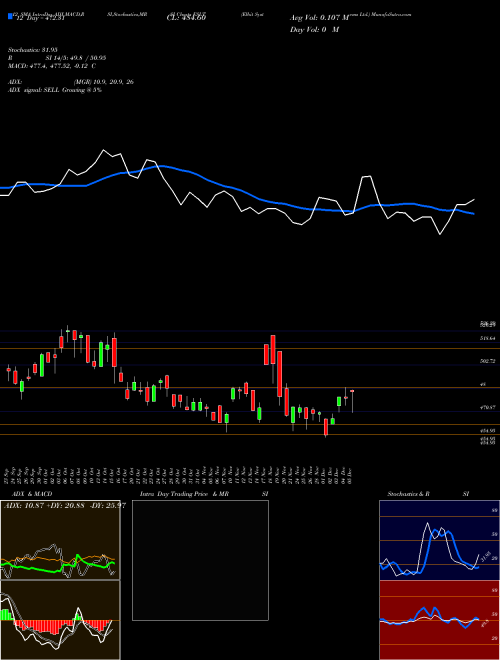Click the ADX indicator chart thumbnail
Screen dimensions: 500x660
tap(60, 540)
